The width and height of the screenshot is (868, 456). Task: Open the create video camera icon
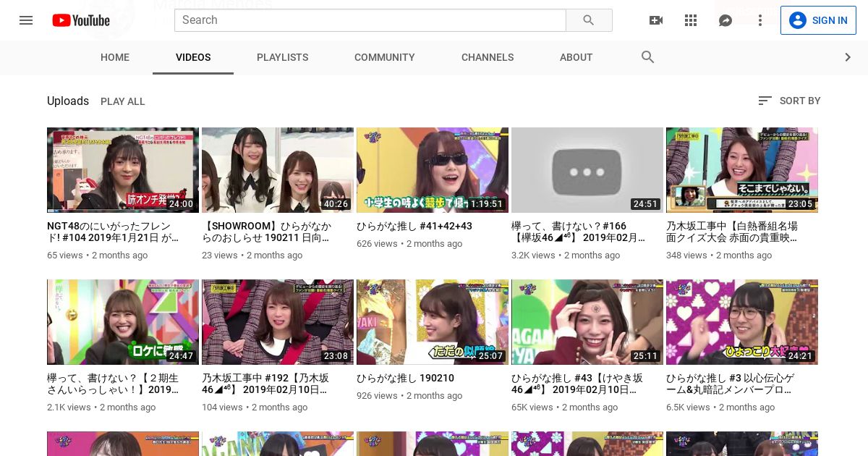coord(656,20)
